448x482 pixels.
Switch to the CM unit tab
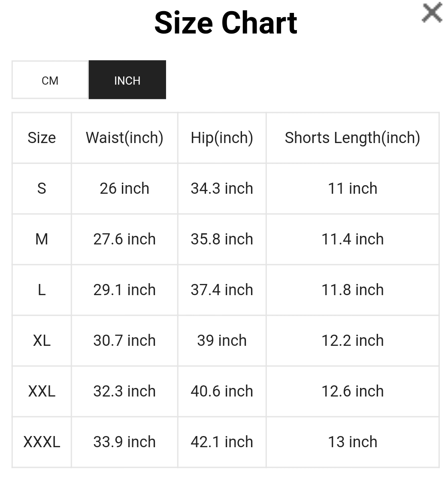pyautogui.click(x=50, y=80)
